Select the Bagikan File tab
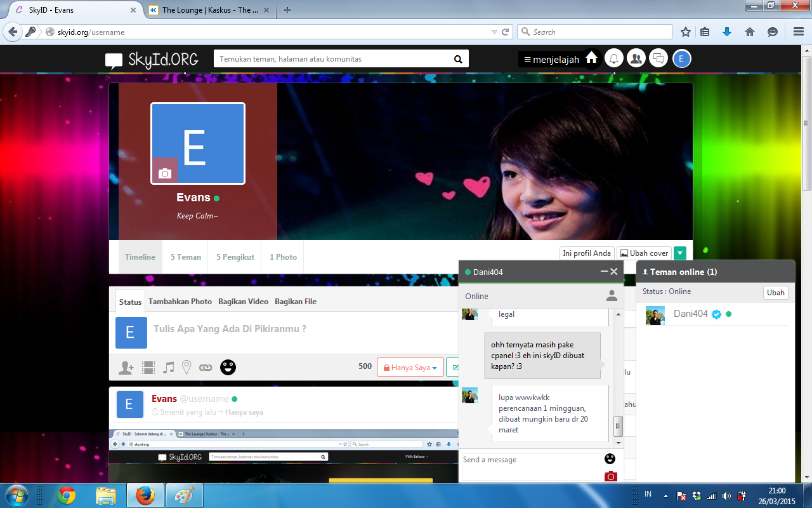This screenshot has height=508, width=812. coord(296,302)
